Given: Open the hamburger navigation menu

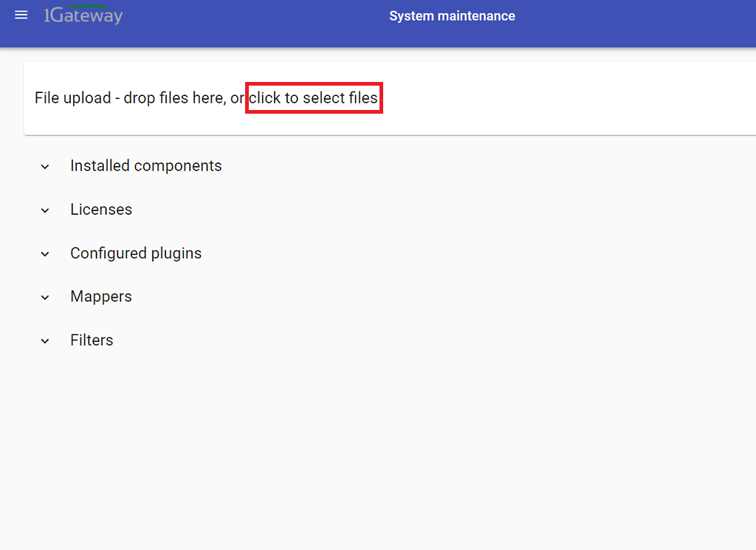Looking at the screenshot, I should [21, 16].
